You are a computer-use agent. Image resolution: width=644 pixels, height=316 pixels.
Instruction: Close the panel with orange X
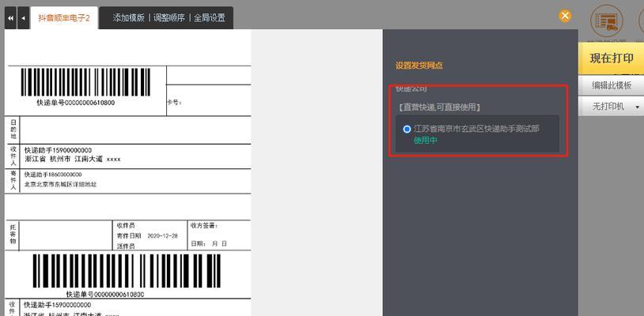(565, 16)
